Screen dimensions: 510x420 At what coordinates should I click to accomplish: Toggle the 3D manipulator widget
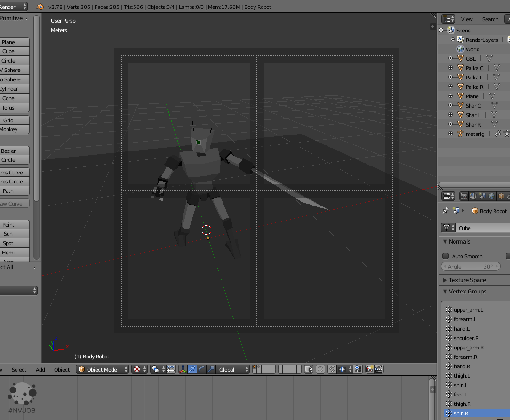[183, 369]
